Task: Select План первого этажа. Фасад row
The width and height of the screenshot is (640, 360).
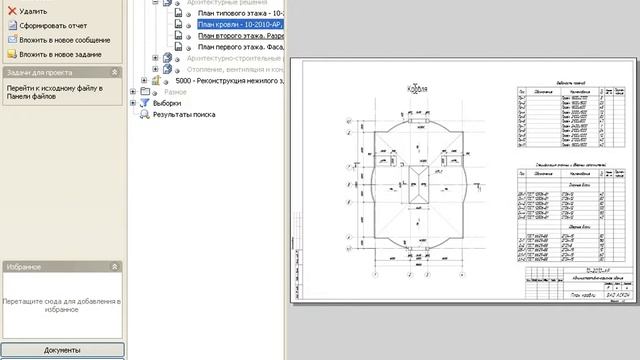Action: [240, 47]
